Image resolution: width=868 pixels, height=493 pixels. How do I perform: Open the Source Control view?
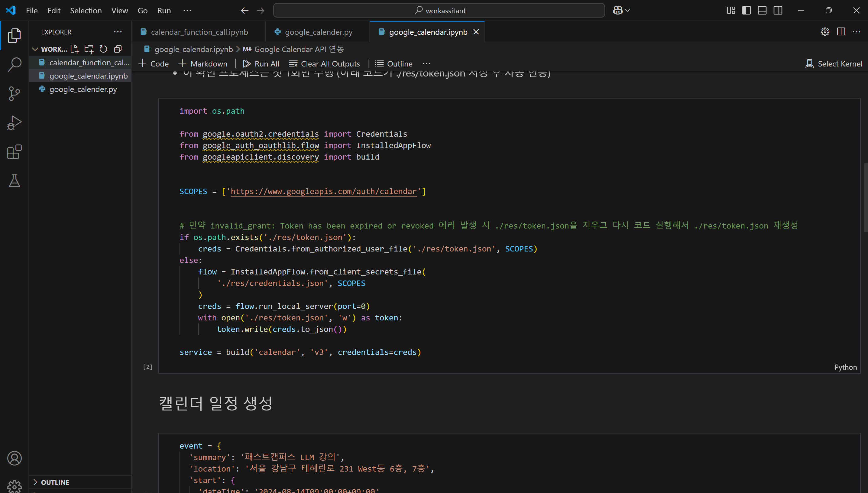tap(14, 93)
